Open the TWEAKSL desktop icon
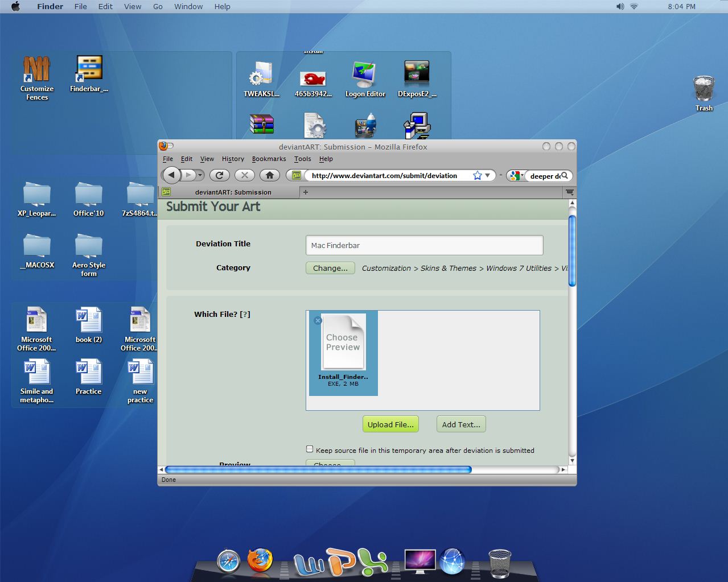This screenshot has width=728, height=582. pyautogui.click(x=262, y=79)
